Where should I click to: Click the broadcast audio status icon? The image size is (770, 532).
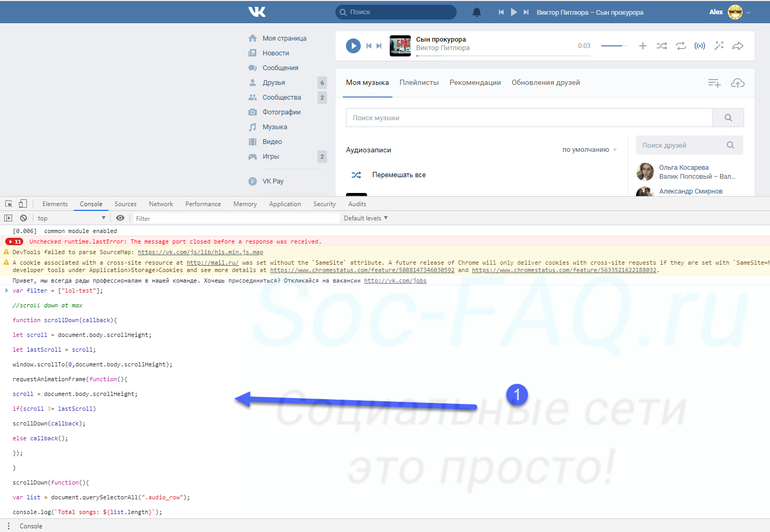[700, 46]
